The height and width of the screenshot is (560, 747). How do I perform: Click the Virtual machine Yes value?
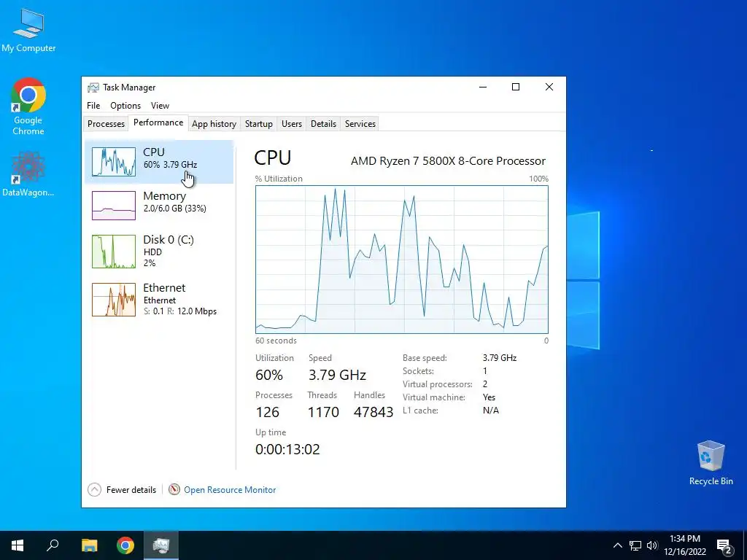click(489, 397)
